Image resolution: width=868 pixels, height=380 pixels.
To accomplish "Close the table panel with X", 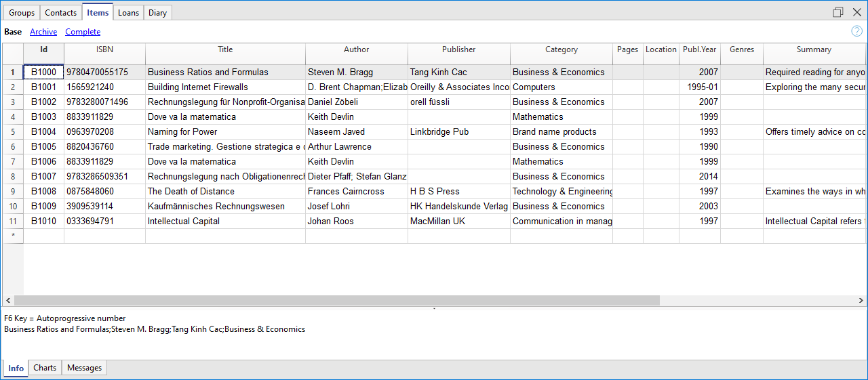I will pyautogui.click(x=856, y=12).
